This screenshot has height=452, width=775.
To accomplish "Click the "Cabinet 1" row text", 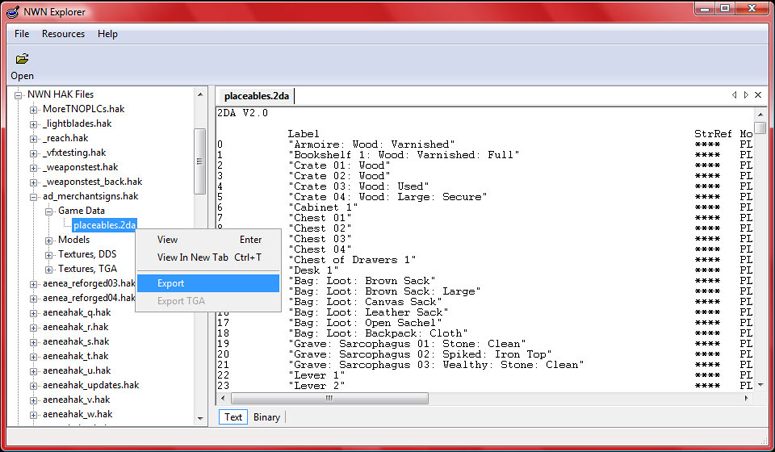I will coord(323,207).
